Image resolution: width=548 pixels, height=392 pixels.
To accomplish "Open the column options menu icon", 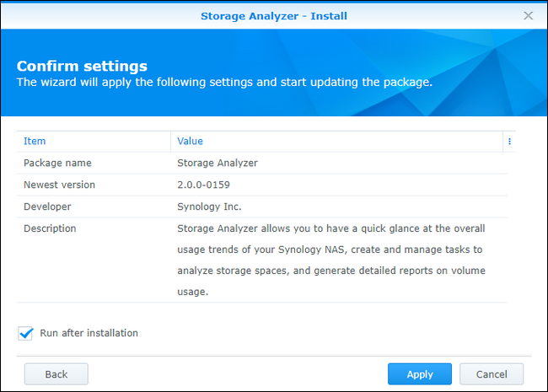I will coord(509,142).
